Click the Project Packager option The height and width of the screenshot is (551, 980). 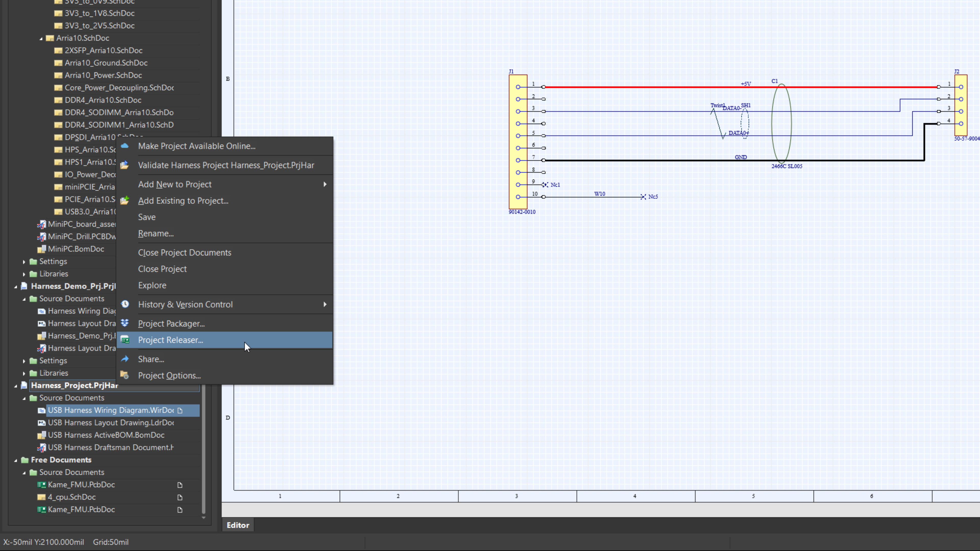point(171,324)
